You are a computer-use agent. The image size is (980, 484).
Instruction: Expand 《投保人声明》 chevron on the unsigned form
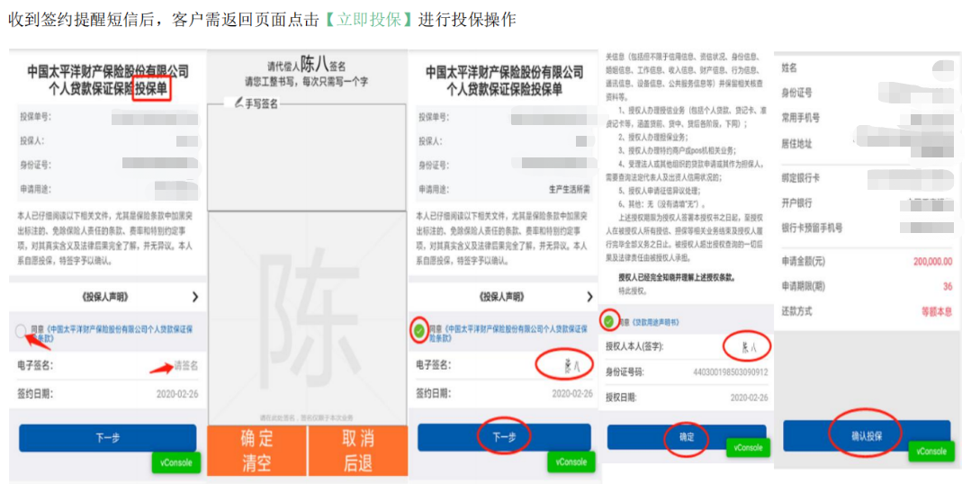tap(195, 297)
